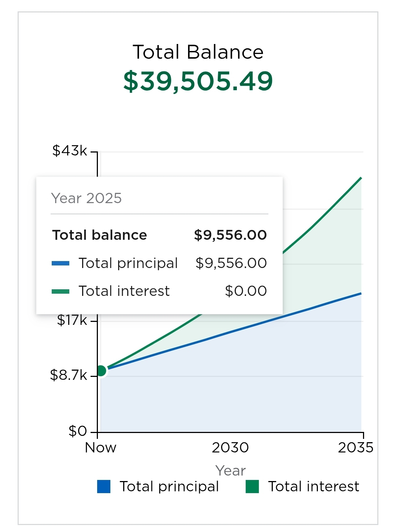Toggle the green Total interest legend square
Screen dimensions: 396x532
(x=252, y=487)
